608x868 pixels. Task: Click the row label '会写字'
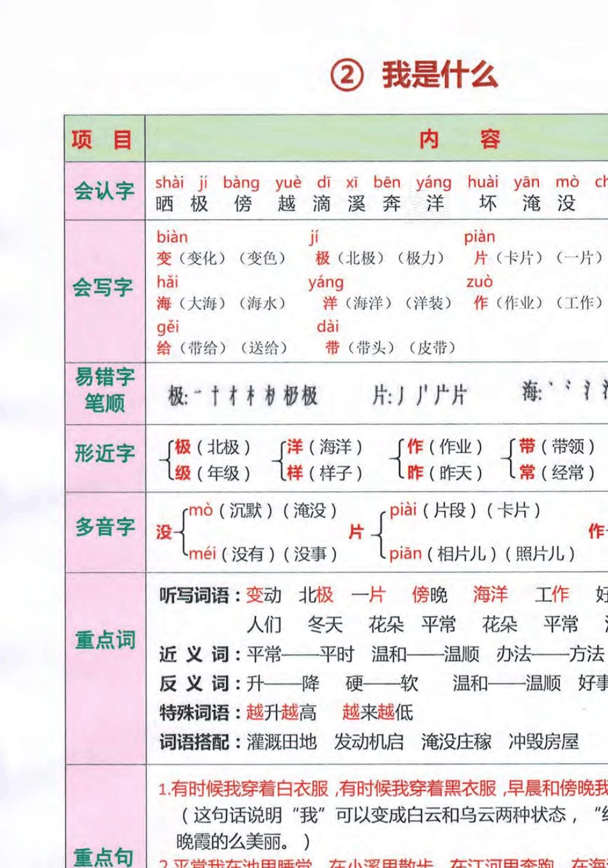coord(103,287)
